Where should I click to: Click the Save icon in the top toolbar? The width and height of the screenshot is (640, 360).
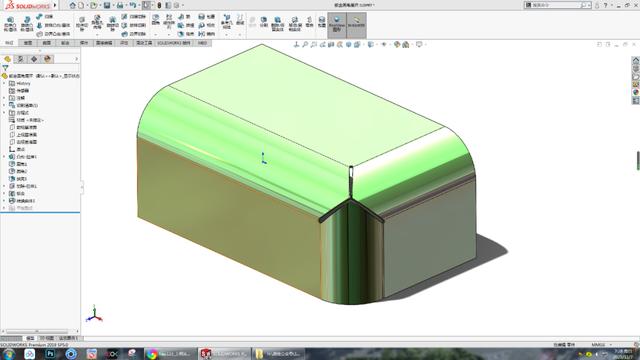(x=107, y=5)
